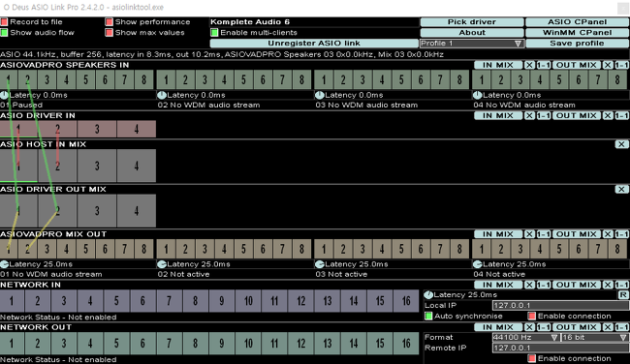
Task: Open IN MIX for ASIOVADPRO Mix Out
Action: coord(498,234)
